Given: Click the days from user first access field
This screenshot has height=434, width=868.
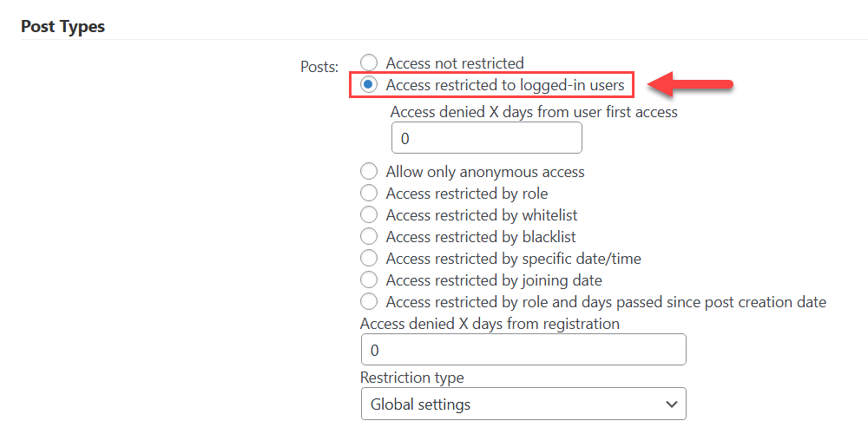Looking at the screenshot, I should [487, 138].
